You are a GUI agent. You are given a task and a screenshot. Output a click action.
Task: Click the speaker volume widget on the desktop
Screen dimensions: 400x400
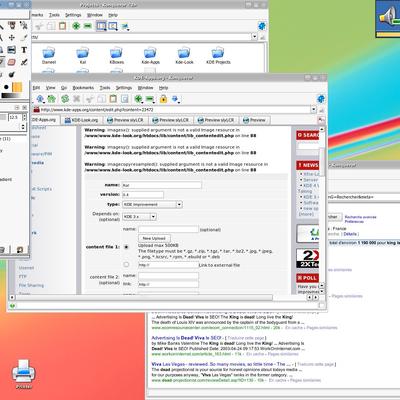point(388,19)
